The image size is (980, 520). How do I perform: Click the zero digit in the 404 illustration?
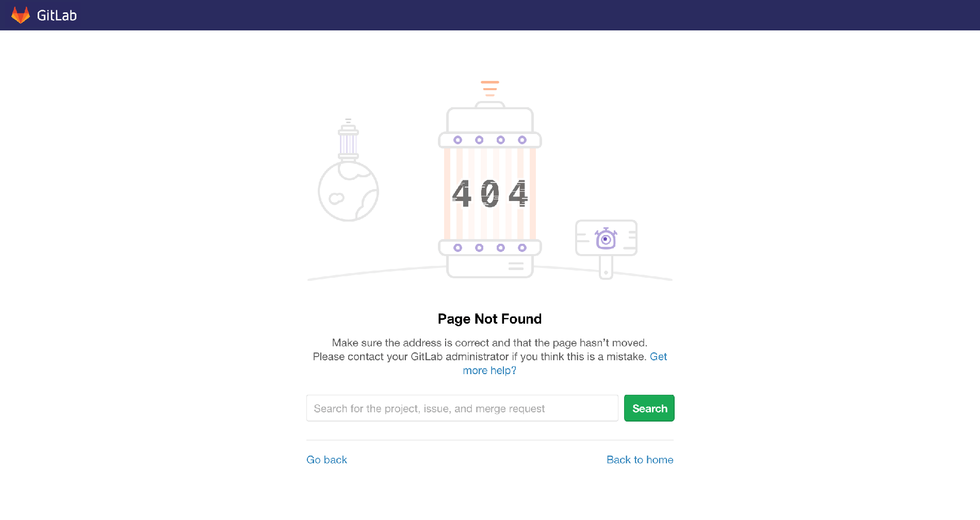point(490,194)
